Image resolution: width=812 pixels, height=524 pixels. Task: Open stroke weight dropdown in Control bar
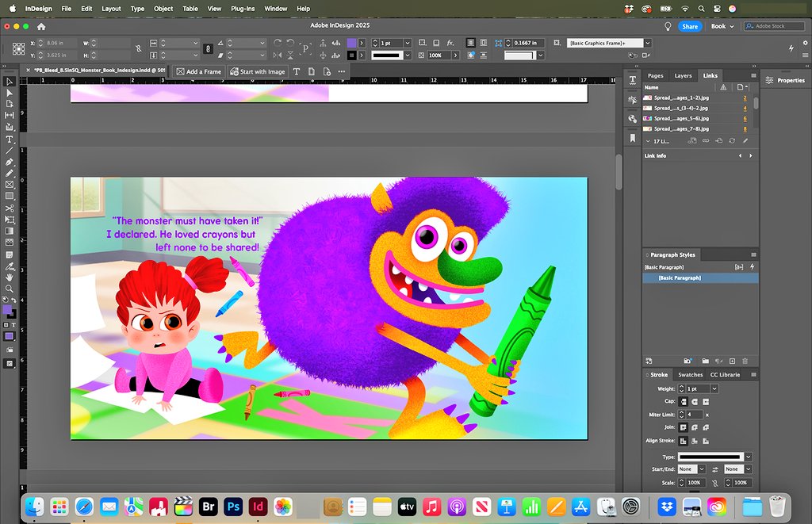[408, 43]
